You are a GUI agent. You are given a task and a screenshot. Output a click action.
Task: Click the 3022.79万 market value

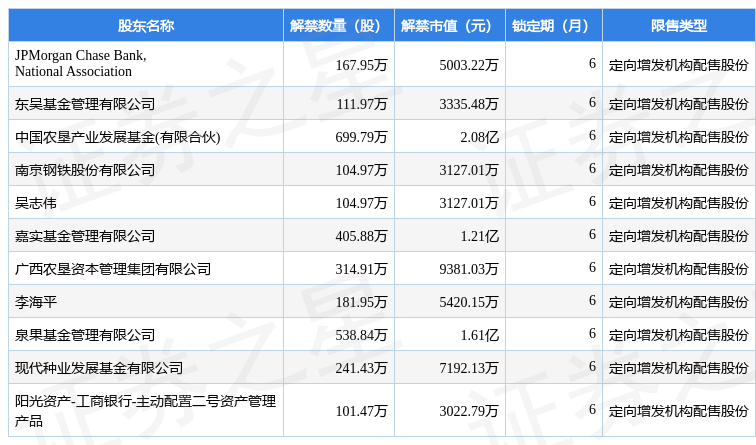pyautogui.click(x=469, y=411)
